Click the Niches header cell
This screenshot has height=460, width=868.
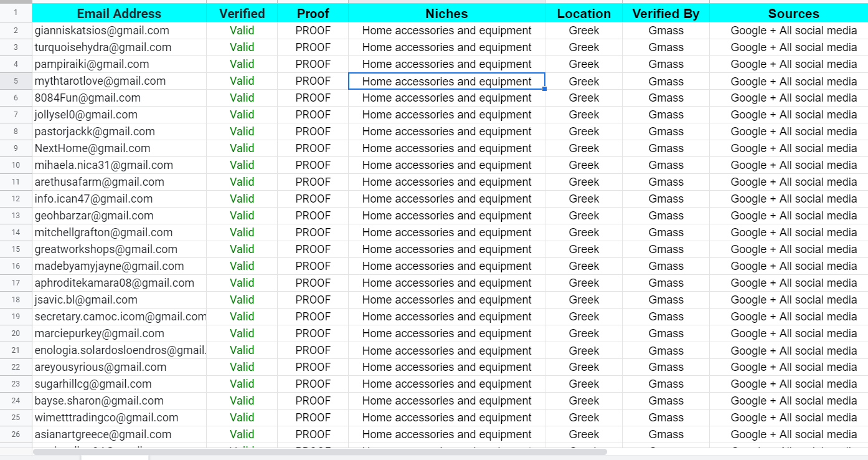(x=446, y=13)
